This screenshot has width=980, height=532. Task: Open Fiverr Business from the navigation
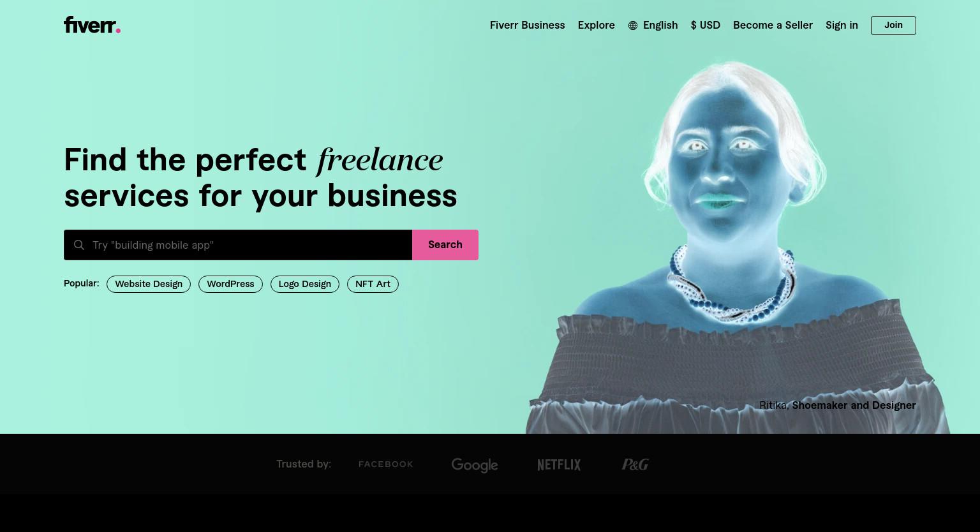coord(528,26)
